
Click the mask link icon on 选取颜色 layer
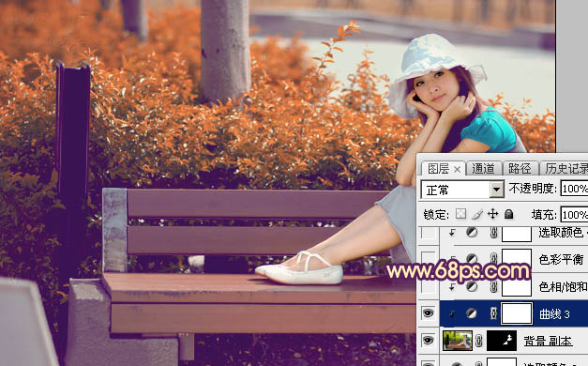(x=493, y=233)
